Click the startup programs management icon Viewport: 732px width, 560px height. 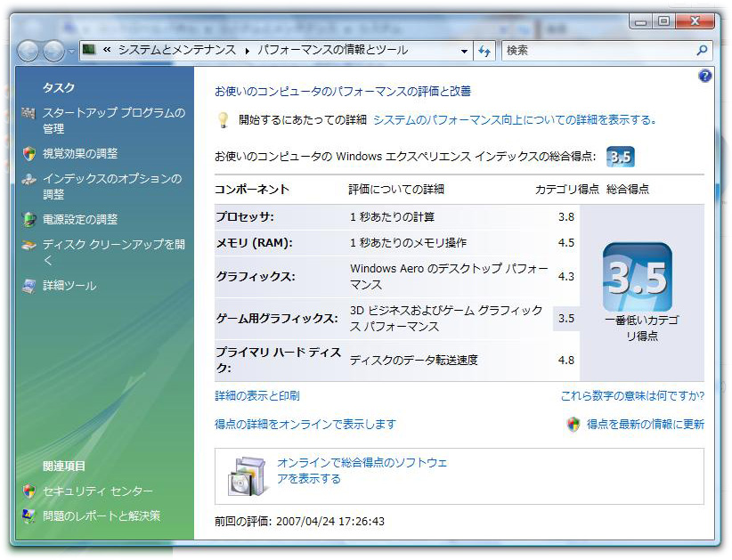click(x=28, y=113)
